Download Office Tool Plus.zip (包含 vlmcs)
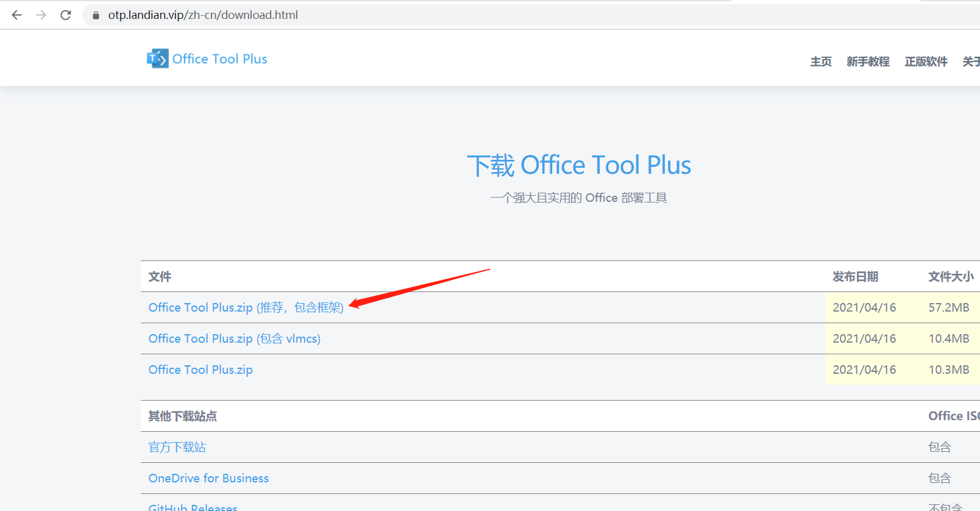The width and height of the screenshot is (980, 511). tap(234, 338)
